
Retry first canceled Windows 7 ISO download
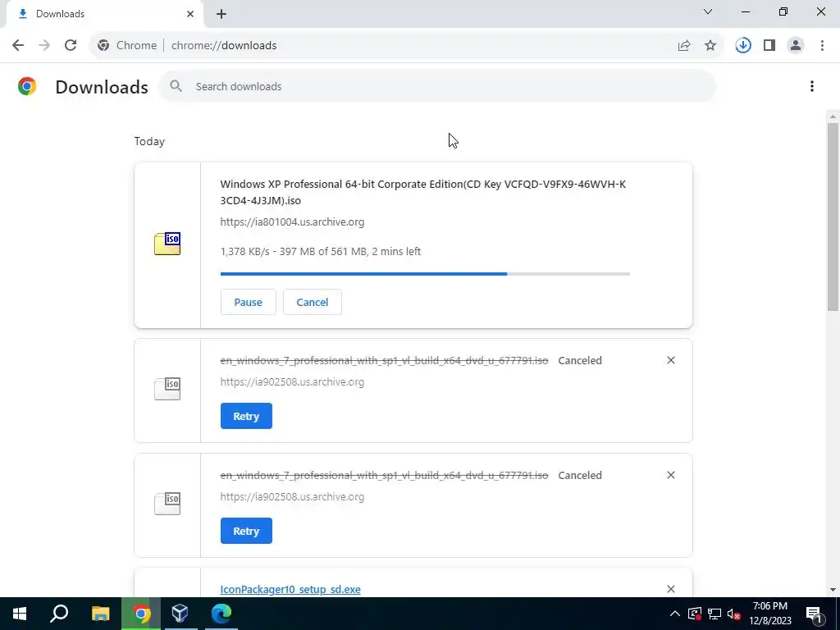(246, 416)
